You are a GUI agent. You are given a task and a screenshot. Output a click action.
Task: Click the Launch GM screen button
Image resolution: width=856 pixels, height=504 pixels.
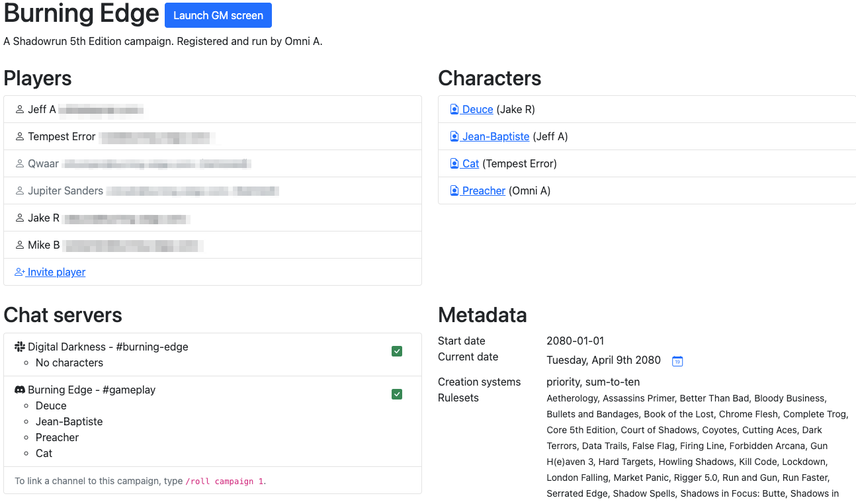[x=218, y=15]
